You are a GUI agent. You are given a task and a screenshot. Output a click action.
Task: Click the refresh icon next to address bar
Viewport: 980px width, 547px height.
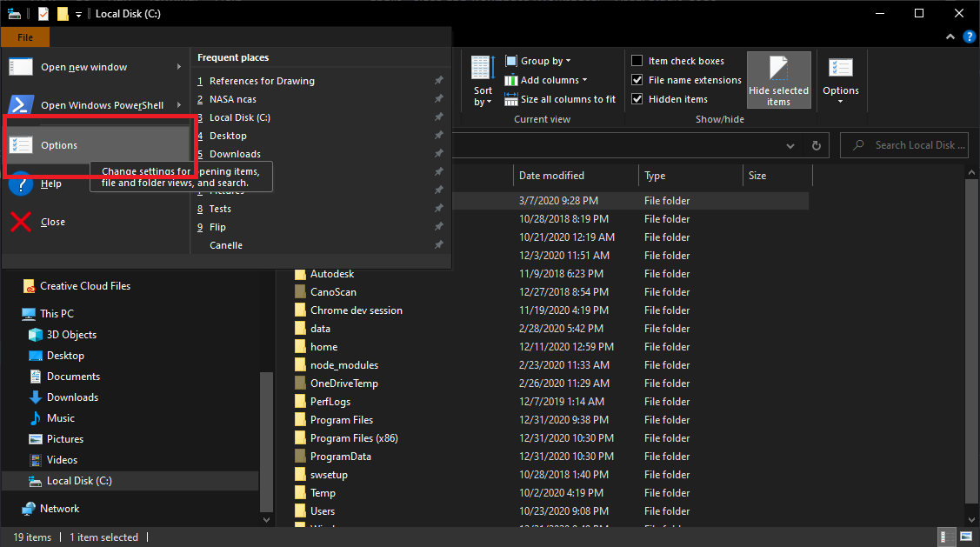click(x=816, y=146)
